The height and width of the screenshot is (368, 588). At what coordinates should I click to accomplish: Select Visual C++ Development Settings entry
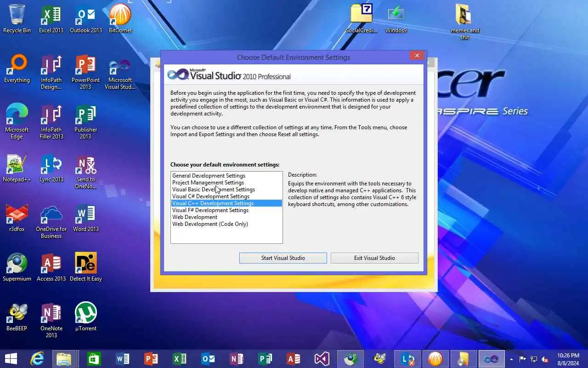click(226, 203)
